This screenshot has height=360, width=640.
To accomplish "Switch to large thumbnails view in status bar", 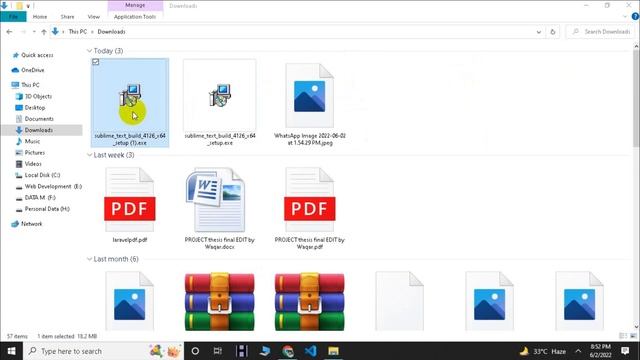I will tap(633, 336).
